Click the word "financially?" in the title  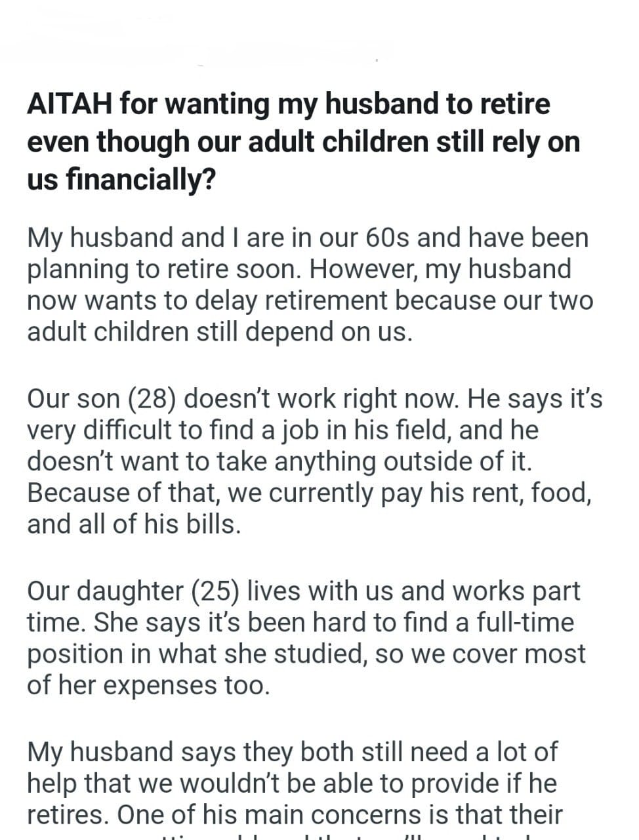click(141, 179)
